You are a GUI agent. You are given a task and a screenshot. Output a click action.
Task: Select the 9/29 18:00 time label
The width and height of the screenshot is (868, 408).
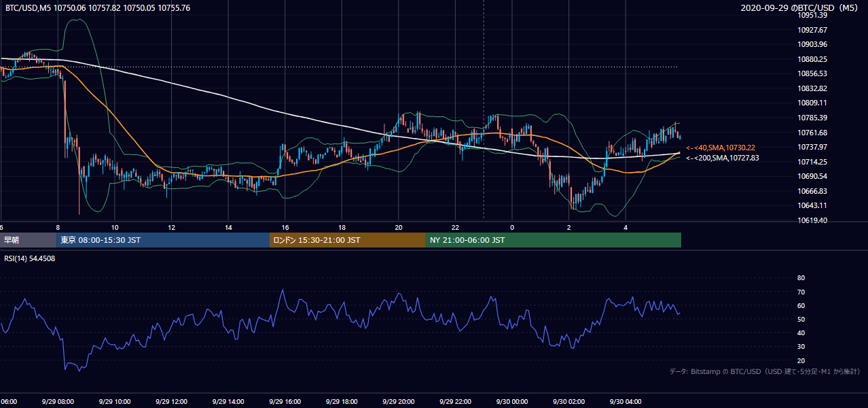pos(342,402)
